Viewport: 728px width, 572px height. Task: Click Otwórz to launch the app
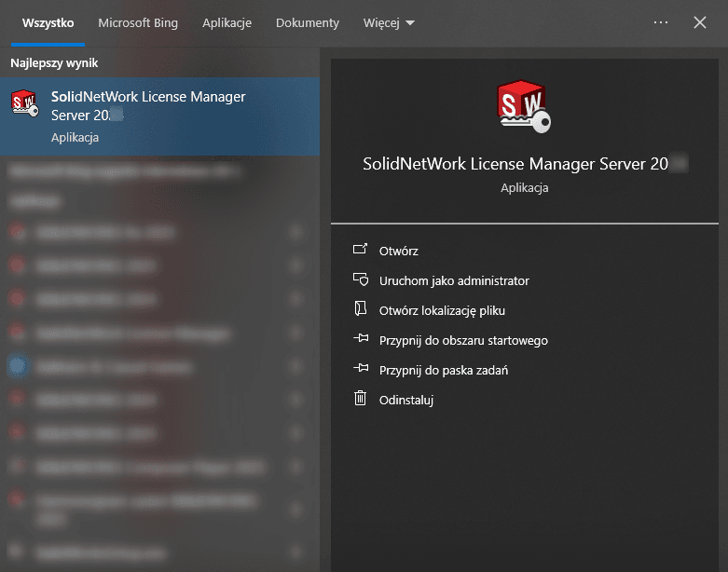pos(398,251)
